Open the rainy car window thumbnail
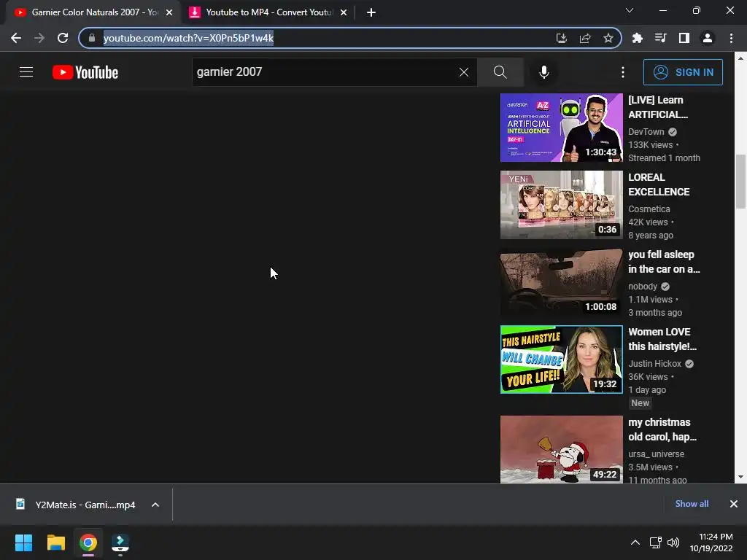This screenshot has height=560, width=747. 561,282
